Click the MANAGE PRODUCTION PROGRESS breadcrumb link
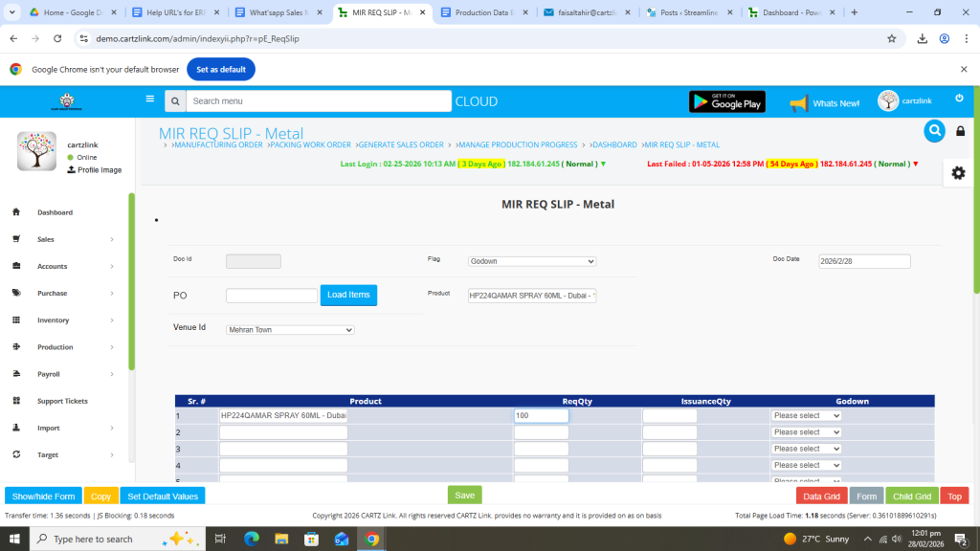The image size is (980, 551). 517,144
